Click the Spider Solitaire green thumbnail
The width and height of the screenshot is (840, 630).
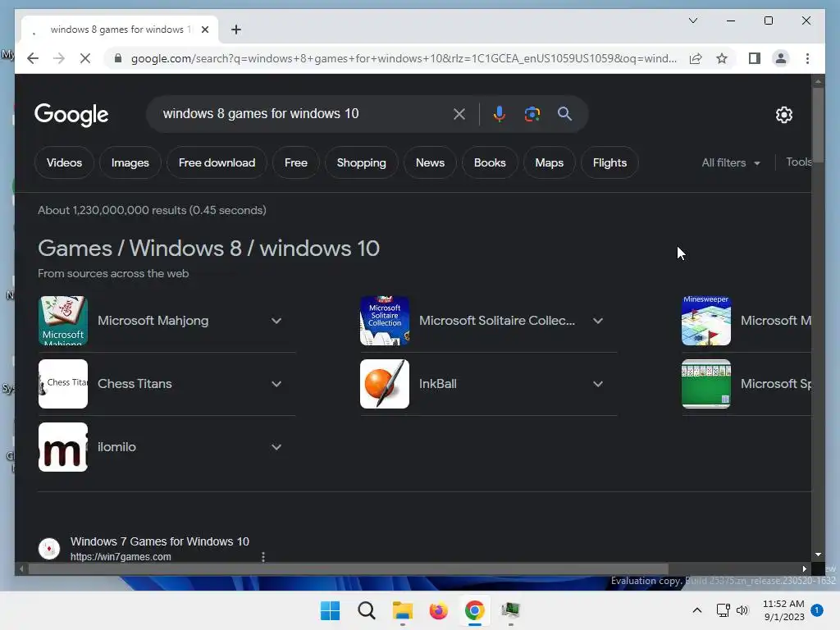coord(706,384)
